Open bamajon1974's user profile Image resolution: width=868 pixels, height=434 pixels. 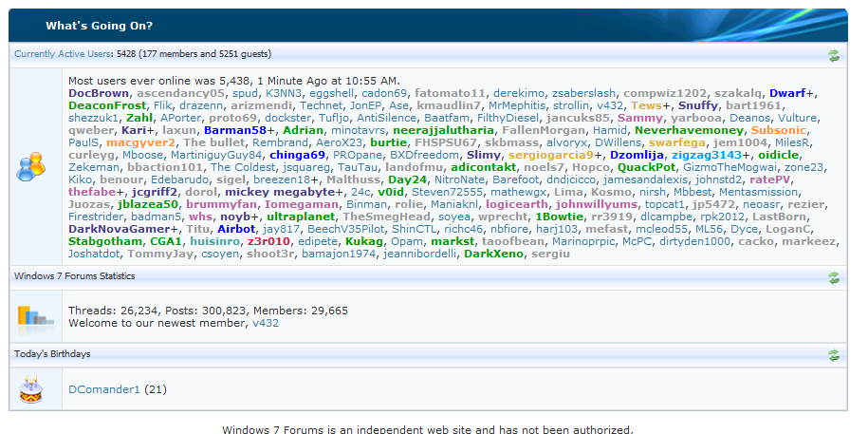click(340, 254)
